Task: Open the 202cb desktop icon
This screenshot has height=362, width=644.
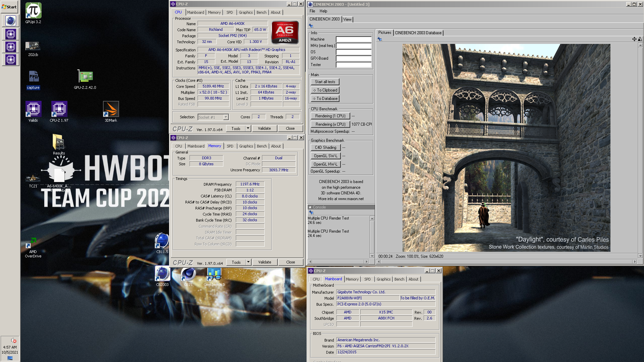Action: [x=33, y=49]
